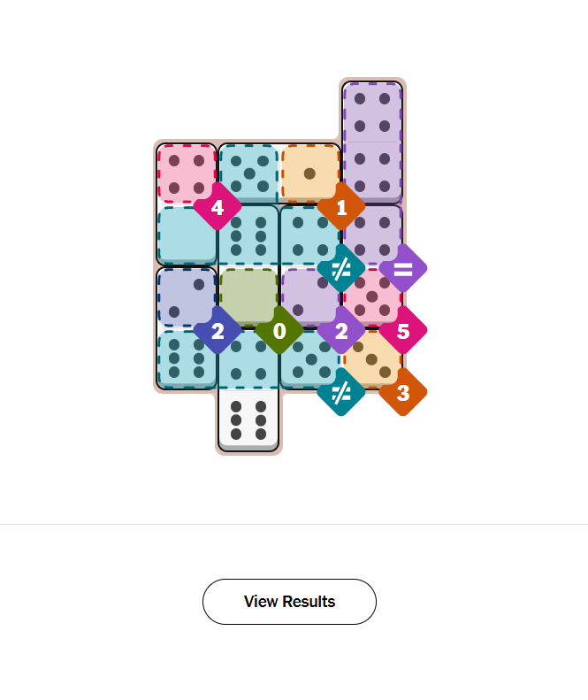The image size is (588, 700).
Task: Select the orange diamond labeled 1
Action: click(341, 208)
